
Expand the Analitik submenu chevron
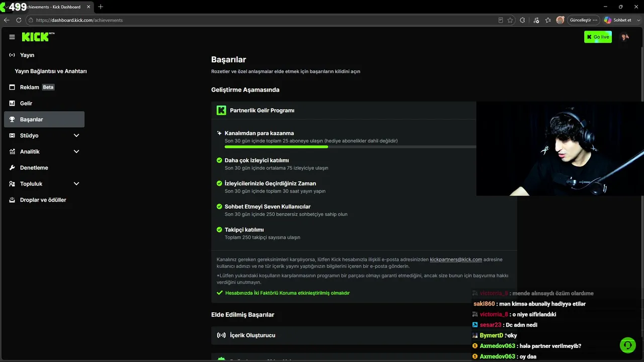[x=76, y=151]
